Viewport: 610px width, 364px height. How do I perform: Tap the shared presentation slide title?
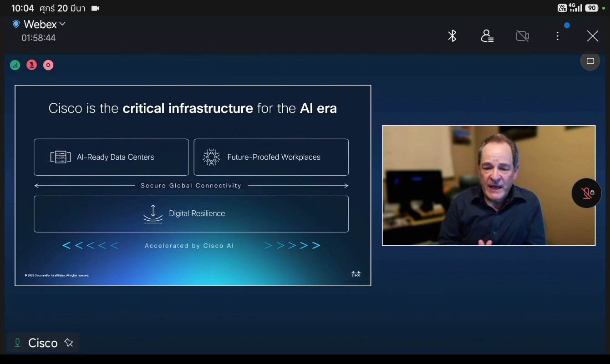(193, 108)
